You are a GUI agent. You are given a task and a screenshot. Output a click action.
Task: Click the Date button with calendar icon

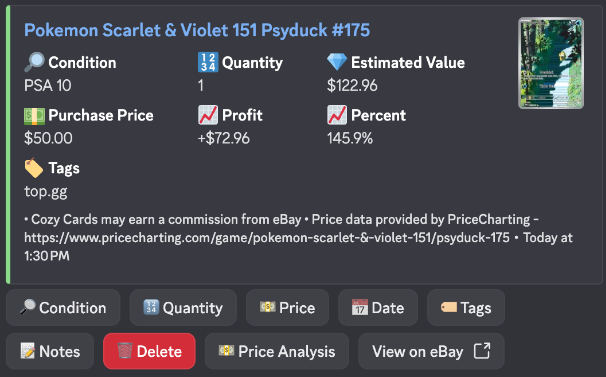[x=378, y=307]
